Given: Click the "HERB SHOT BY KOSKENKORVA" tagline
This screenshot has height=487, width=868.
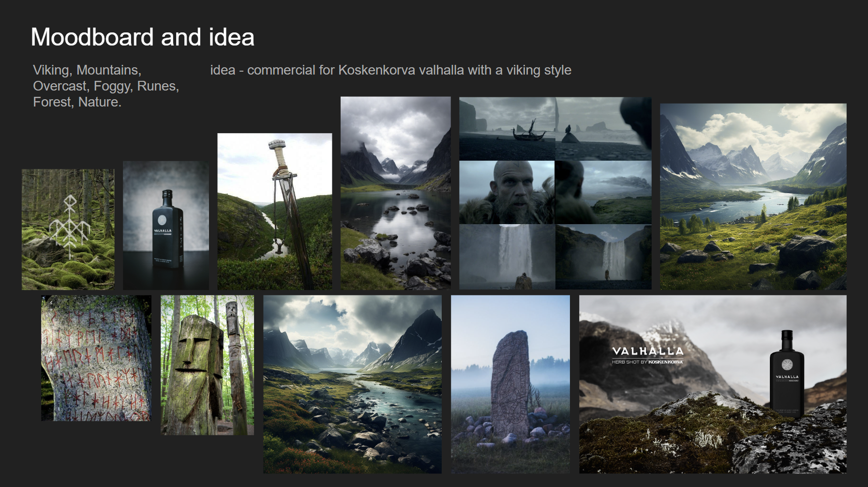Looking at the screenshot, I should click(x=647, y=362).
